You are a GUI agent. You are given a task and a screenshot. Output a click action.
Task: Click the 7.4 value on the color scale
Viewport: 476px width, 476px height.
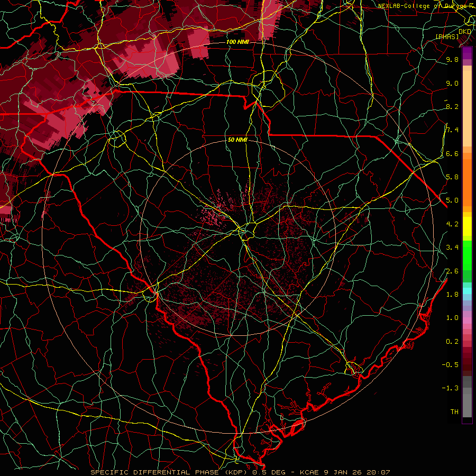(452, 130)
